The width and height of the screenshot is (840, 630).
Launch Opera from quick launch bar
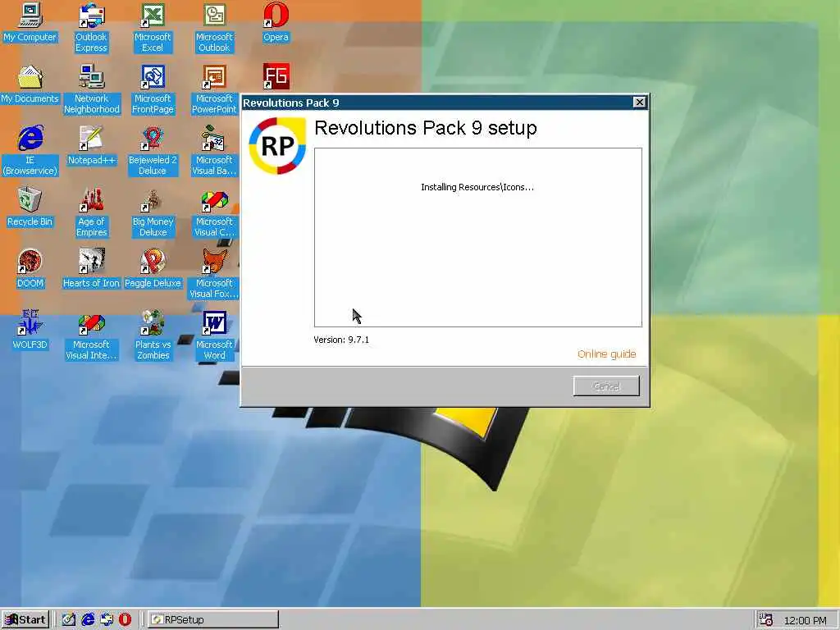[x=126, y=620]
